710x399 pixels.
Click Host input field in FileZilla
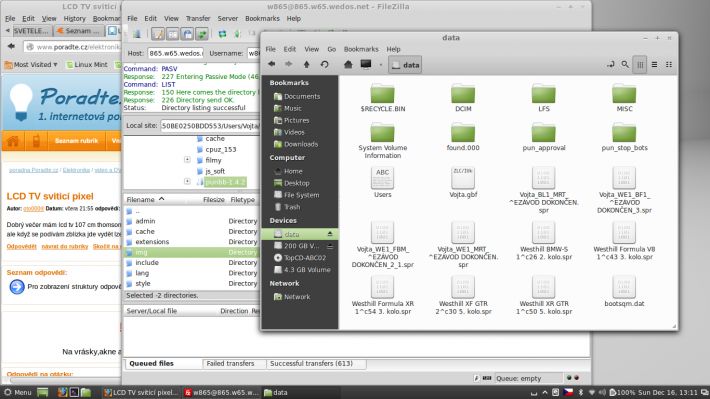tap(175, 53)
